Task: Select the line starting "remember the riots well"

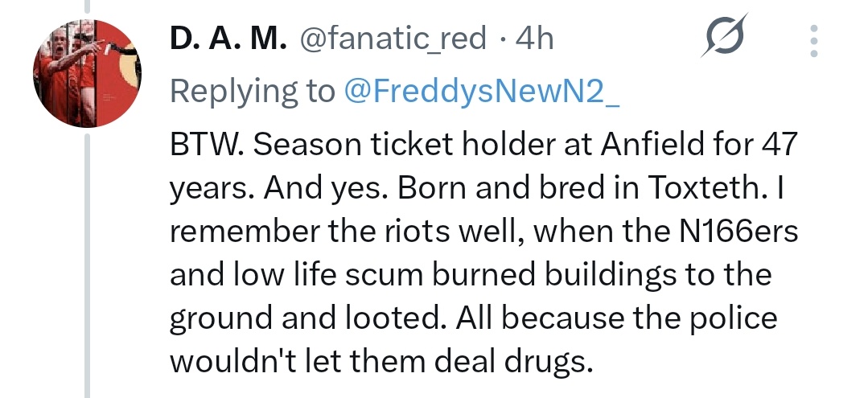Action: click(483, 231)
